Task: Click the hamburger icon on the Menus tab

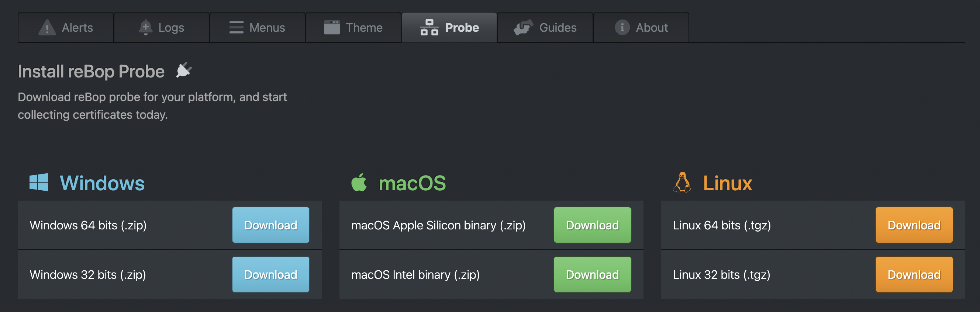Action: pyautogui.click(x=236, y=27)
